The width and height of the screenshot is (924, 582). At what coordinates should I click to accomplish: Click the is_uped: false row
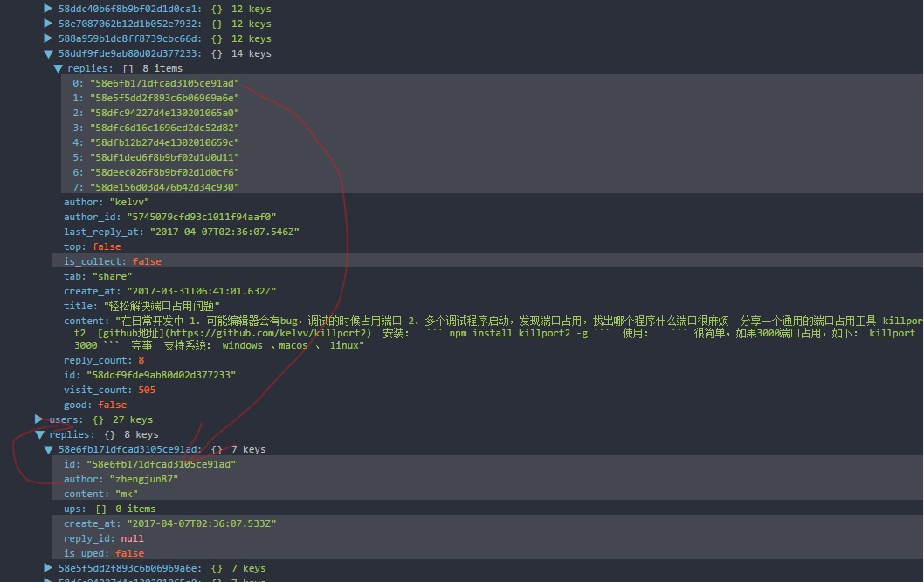click(486, 553)
